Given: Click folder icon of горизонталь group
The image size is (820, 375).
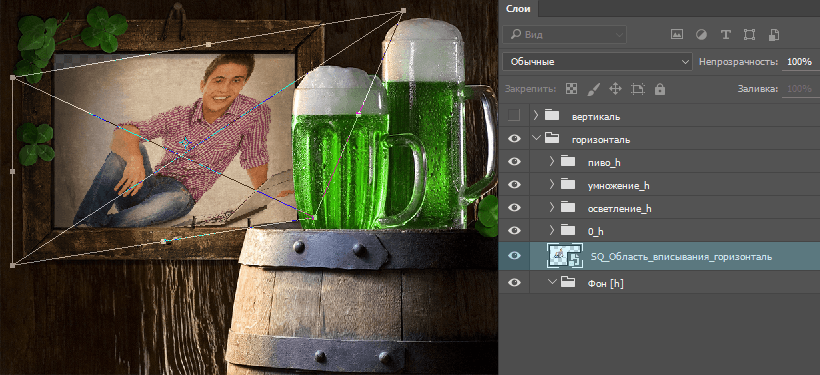Looking at the screenshot, I should point(552,139).
